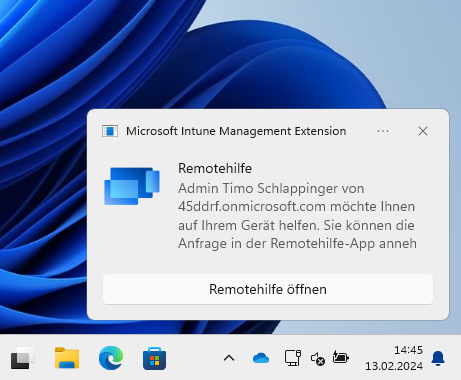Dismiss the Intune notification with the X
The image size is (461, 380).
point(423,131)
